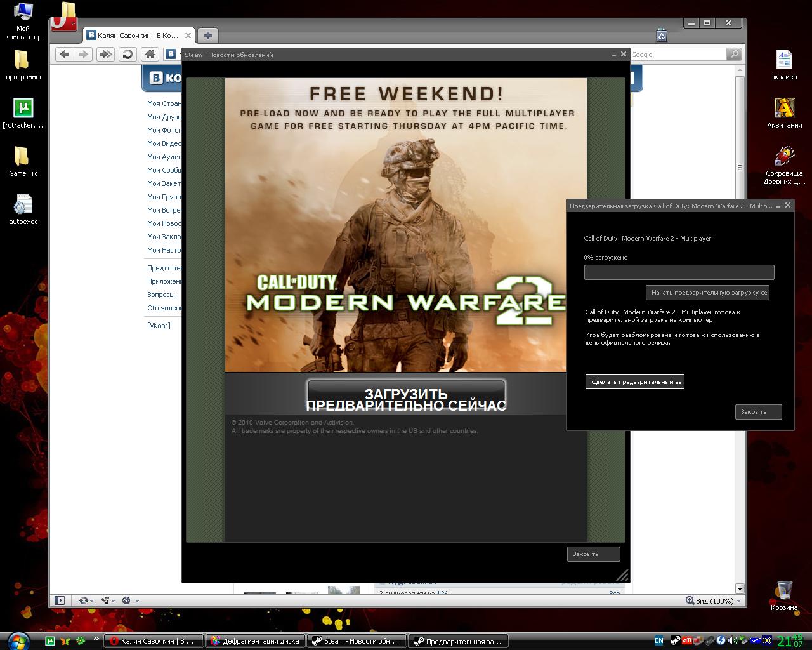
Task: Close the Калян Савочкин browser tab
Action: coord(189,36)
